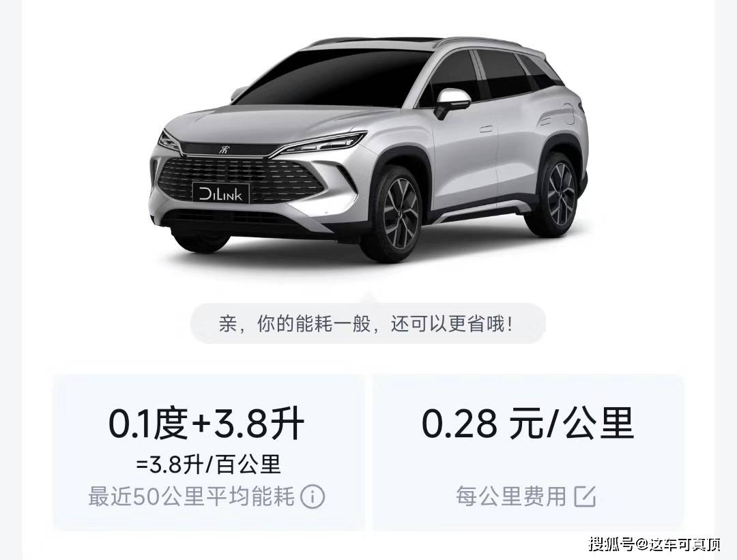The width and height of the screenshot is (737, 560).
Task: Click the rear wheel of the SUV
Action: 553,194
